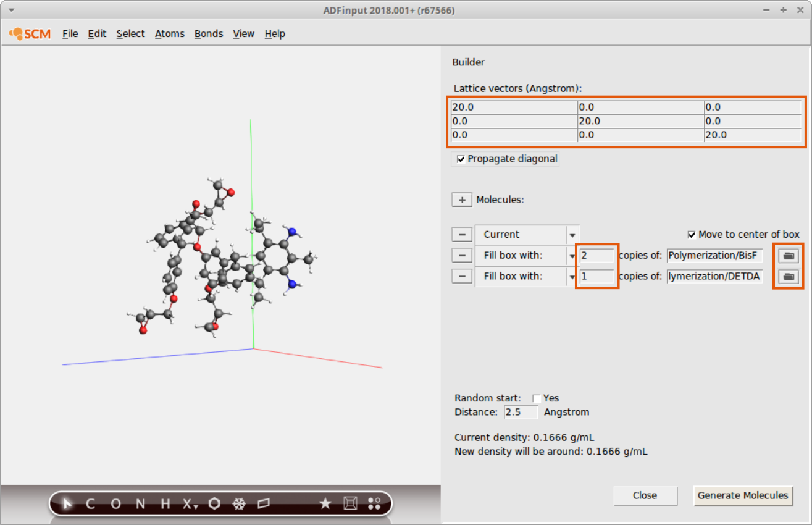This screenshot has width=812, height=525.
Task: Remove the DETDA fill box row
Action: point(462,276)
